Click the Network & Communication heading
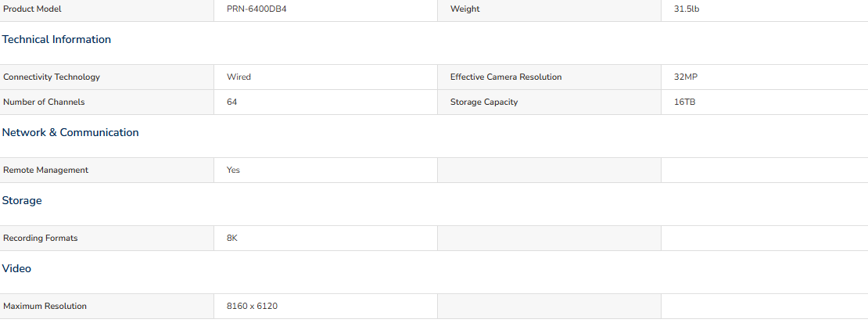 coord(70,132)
